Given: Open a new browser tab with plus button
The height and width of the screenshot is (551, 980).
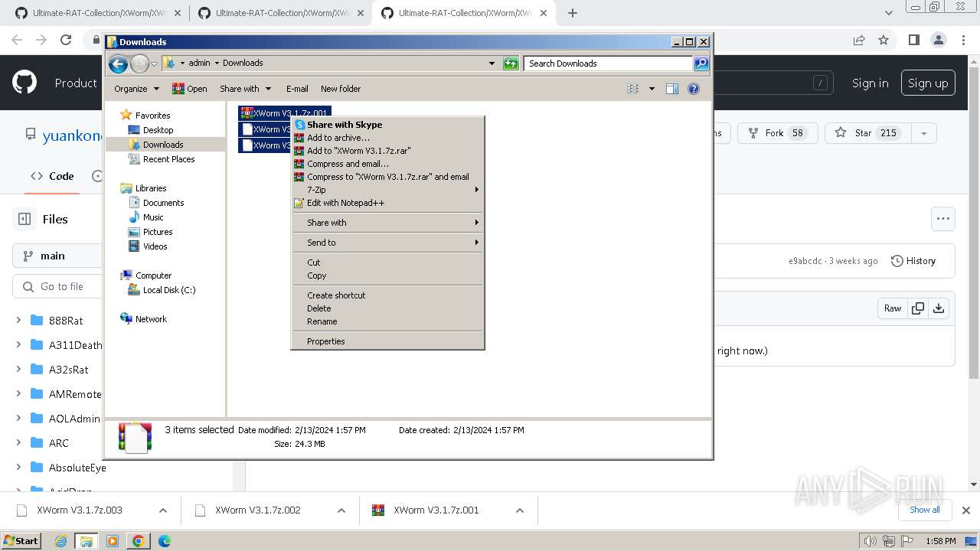Looking at the screenshot, I should click(572, 13).
